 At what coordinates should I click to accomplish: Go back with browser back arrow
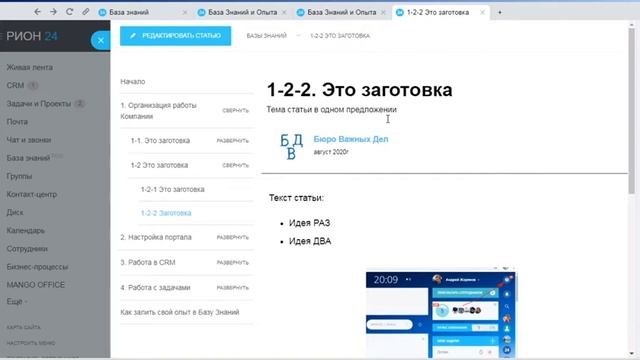[38, 12]
